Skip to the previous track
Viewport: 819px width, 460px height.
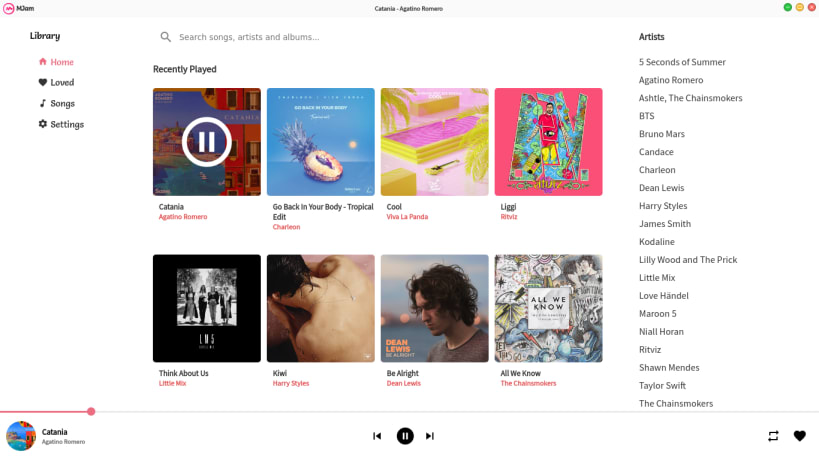tap(377, 436)
